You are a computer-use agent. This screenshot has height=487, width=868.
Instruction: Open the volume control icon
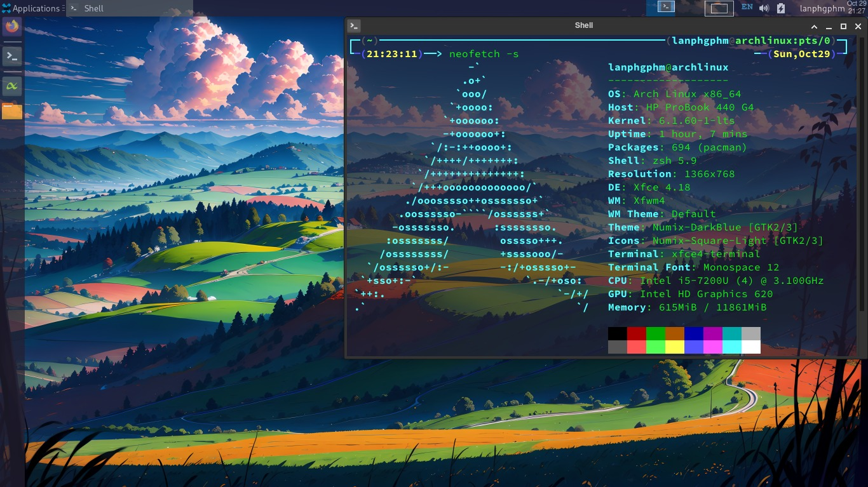[764, 8]
